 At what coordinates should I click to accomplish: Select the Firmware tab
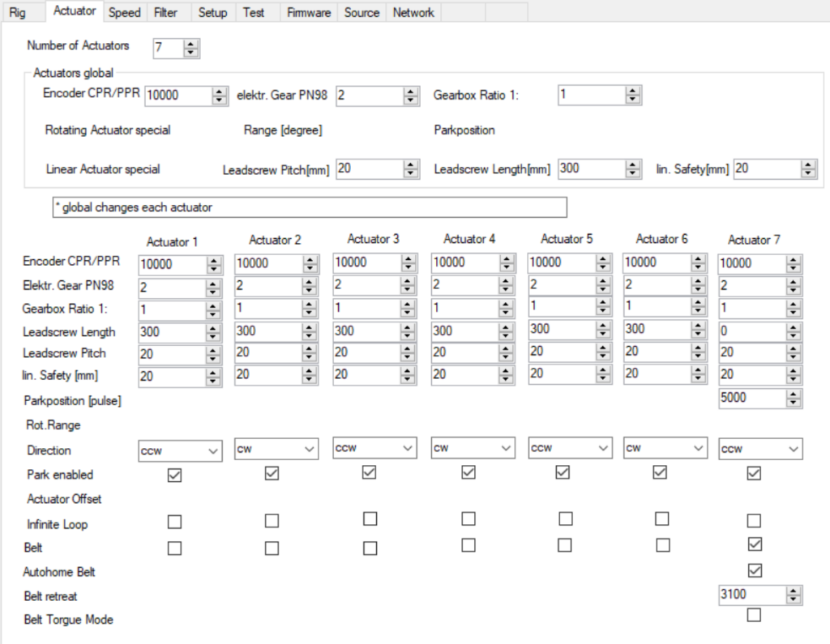[x=307, y=12]
